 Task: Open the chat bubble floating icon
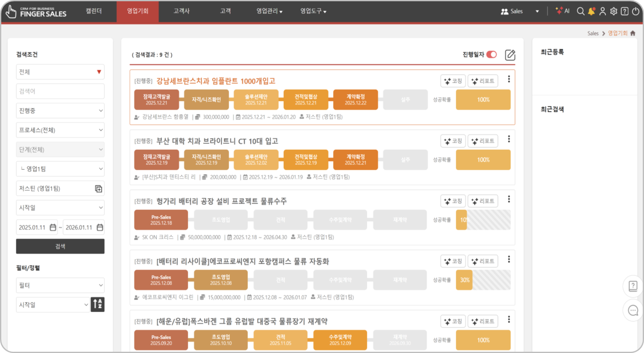coord(633,310)
